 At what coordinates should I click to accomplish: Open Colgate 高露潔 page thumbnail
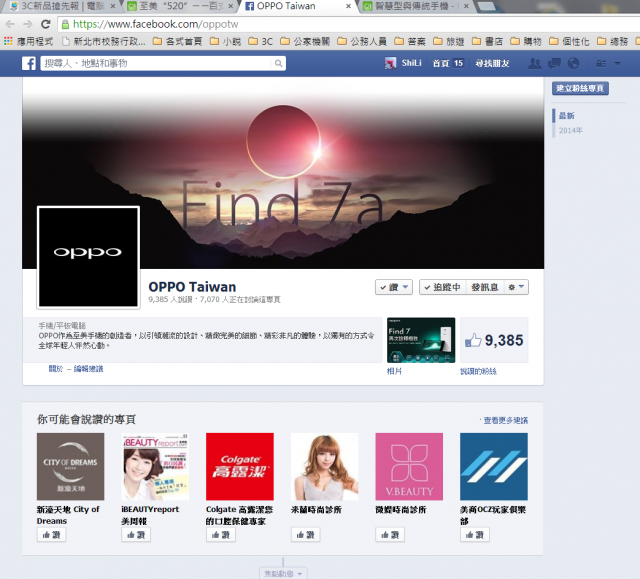coord(240,466)
